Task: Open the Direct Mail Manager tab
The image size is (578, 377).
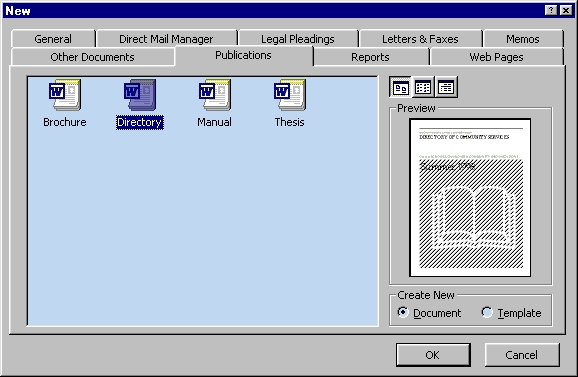Action: tap(166, 39)
